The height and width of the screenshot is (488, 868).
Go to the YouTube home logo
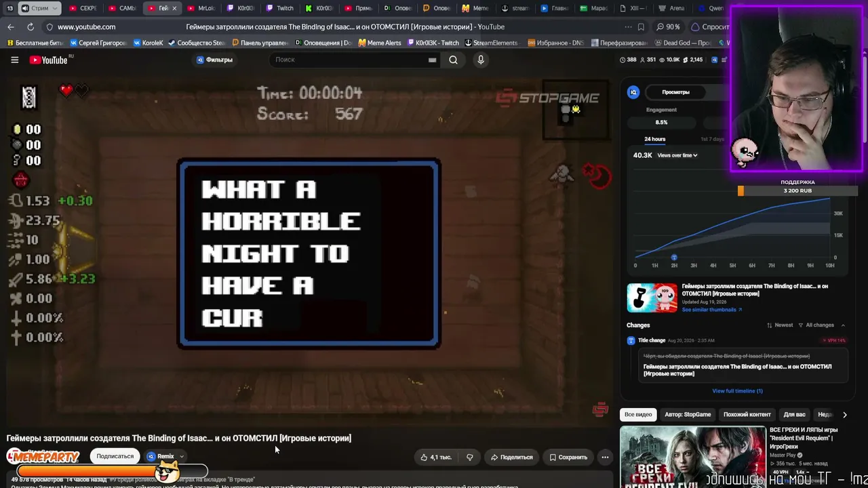49,60
